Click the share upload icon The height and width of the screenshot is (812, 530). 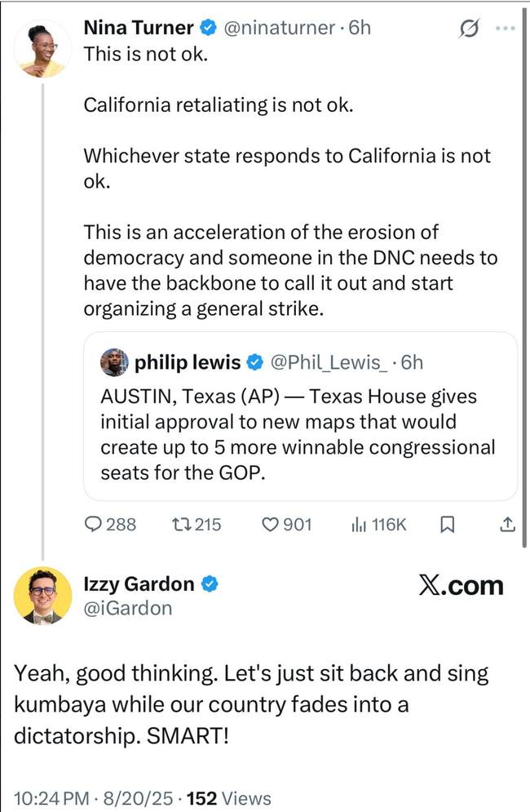508,525
